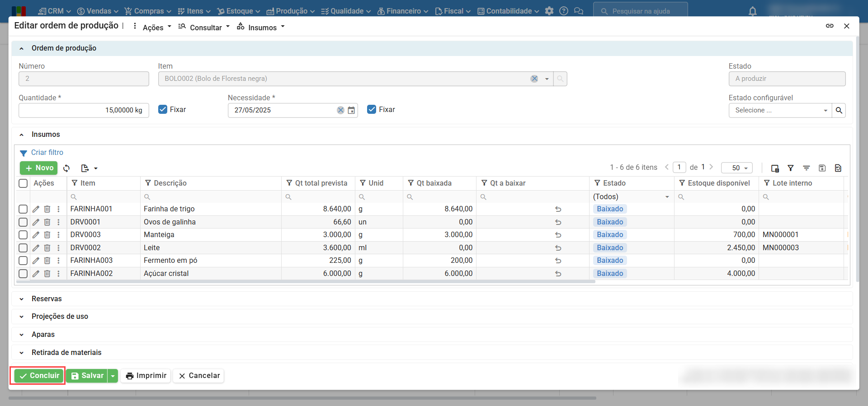The image size is (868, 406).
Task: Click the Concluir button
Action: point(39,376)
